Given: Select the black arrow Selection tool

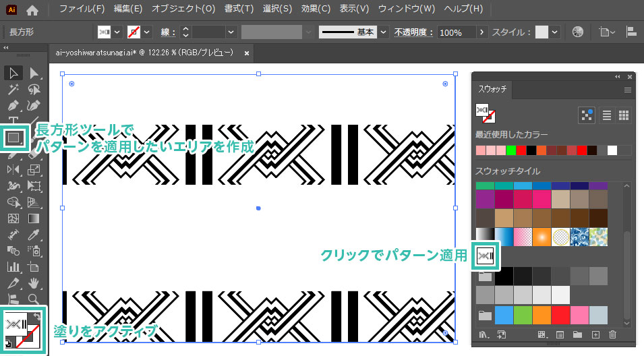Looking at the screenshot, I should pyautogui.click(x=13, y=73).
